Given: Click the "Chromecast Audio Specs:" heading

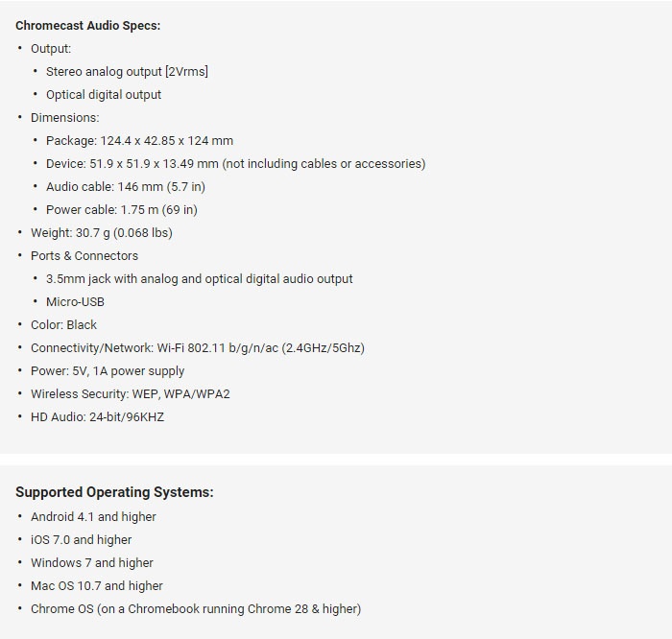Looking at the screenshot, I should 87,26.
